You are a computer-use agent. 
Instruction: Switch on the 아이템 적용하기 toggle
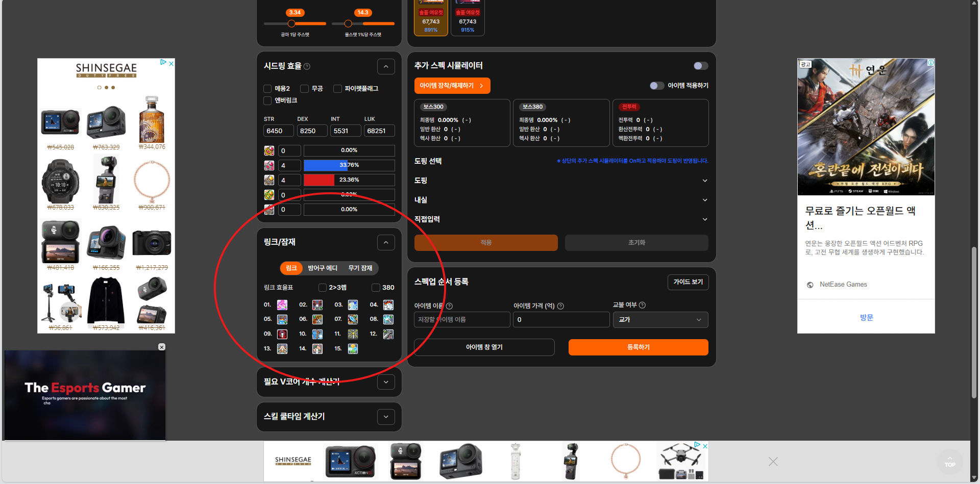pyautogui.click(x=657, y=86)
